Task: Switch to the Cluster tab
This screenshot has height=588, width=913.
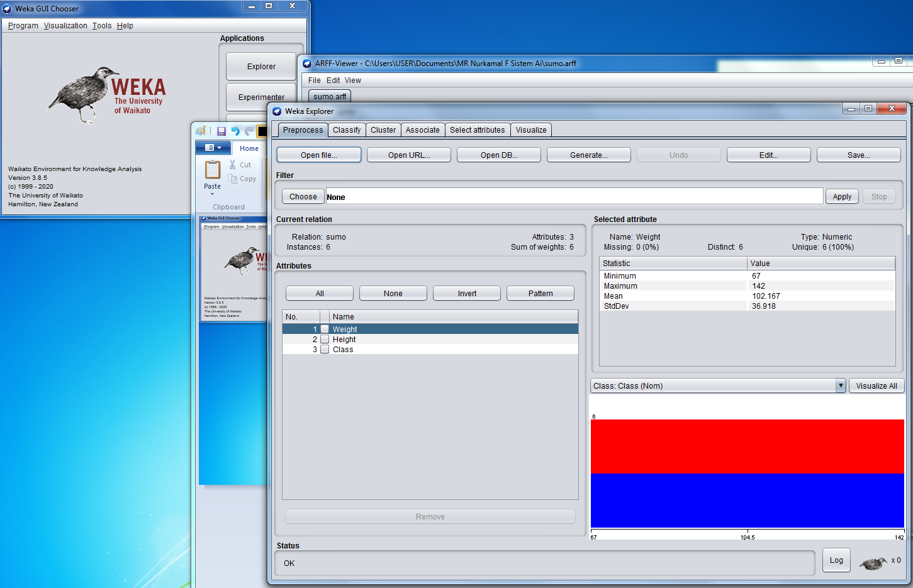Action: [x=383, y=130]
